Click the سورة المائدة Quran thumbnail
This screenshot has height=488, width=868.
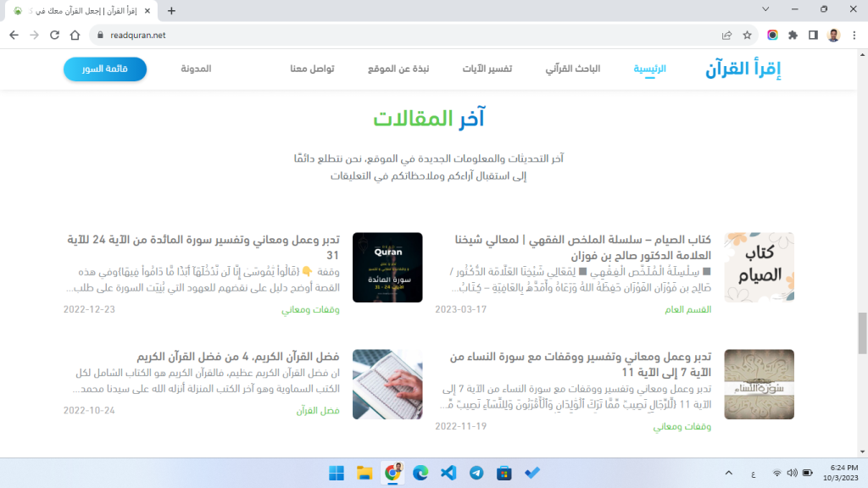click(387, 267)
